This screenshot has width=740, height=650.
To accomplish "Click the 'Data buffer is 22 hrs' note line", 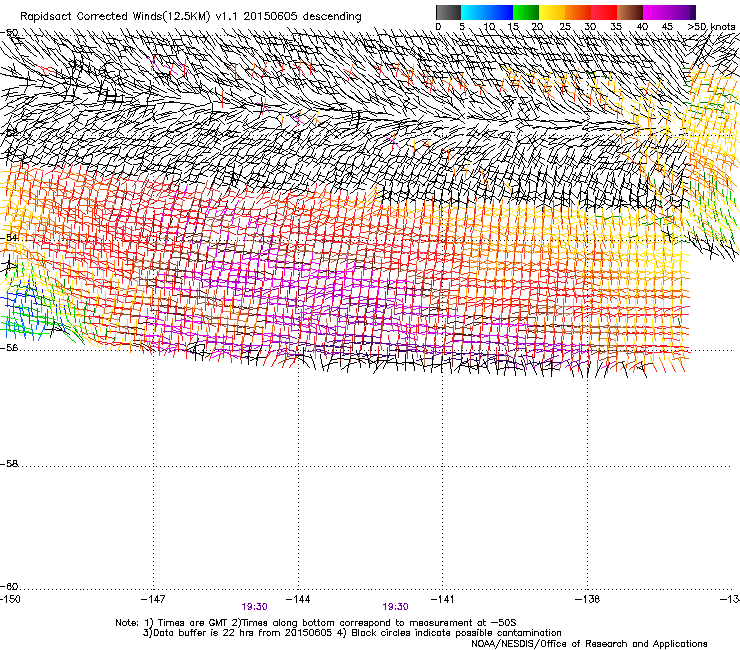I will click(x=352, y=633).
